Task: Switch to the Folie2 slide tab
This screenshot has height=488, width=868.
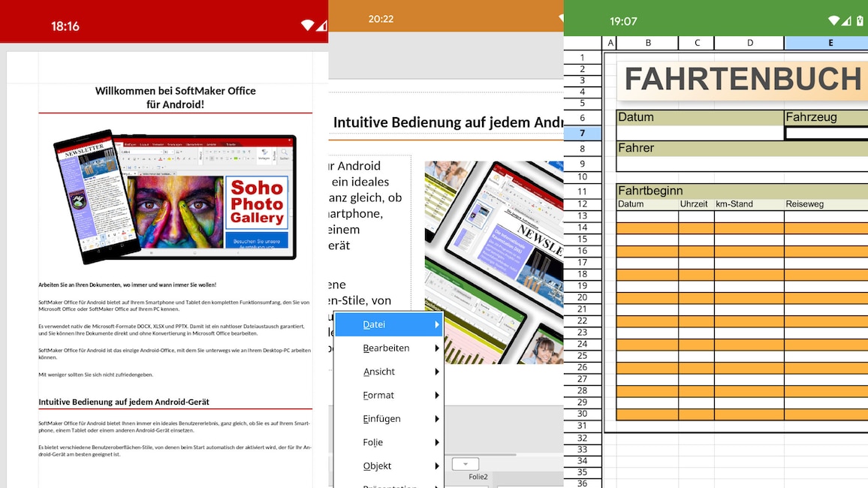Action: point(477,476)
